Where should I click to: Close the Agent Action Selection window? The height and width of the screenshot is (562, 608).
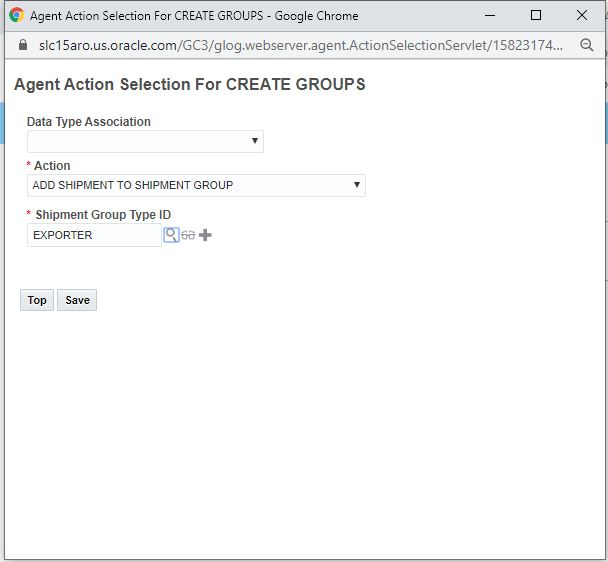click(x=582, y=16)
